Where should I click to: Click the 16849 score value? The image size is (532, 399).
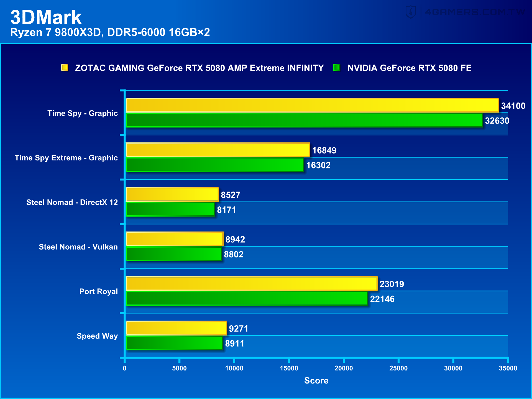pos(324,150)
